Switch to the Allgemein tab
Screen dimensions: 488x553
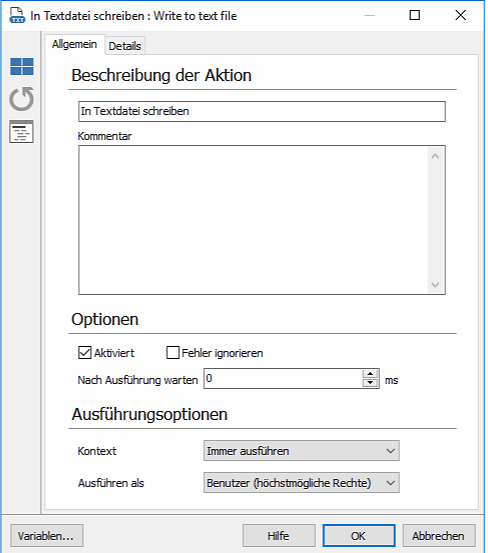[74, 44]
